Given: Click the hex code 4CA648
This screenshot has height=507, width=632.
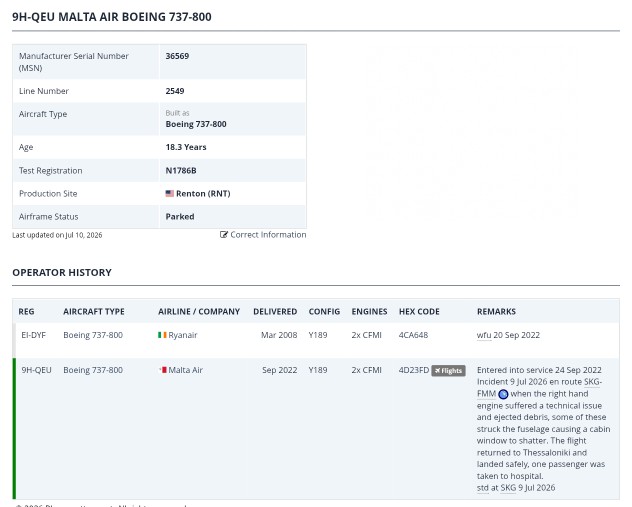Looking at the screenshot, I should coord(413,335).
